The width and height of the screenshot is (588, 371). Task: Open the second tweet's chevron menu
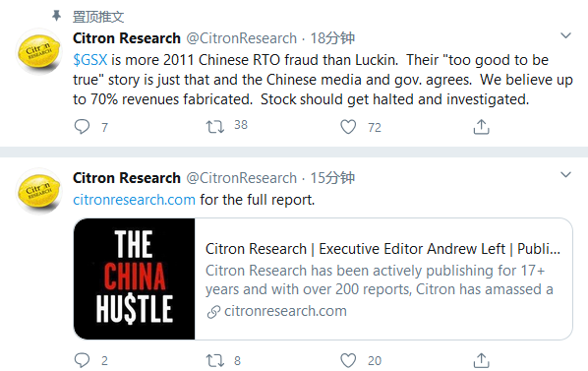pos(565,175)
